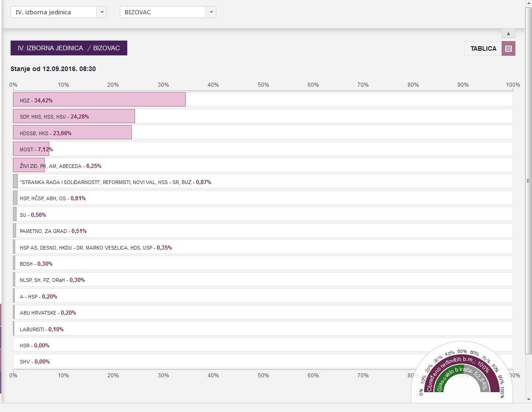532x412 pixels.
Task: Click the BIZOVAC combo box field
Action: [x=162, y=12]
